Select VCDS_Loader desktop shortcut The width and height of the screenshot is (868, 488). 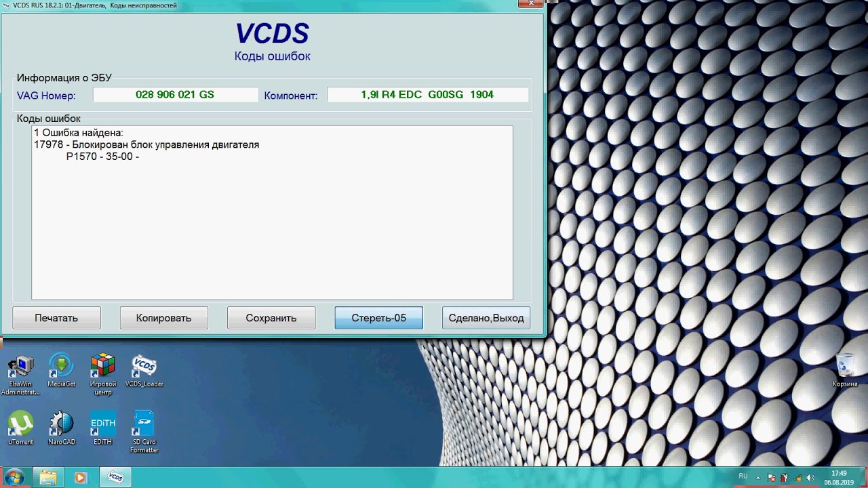pyautogui.click(x=144, y=371)
